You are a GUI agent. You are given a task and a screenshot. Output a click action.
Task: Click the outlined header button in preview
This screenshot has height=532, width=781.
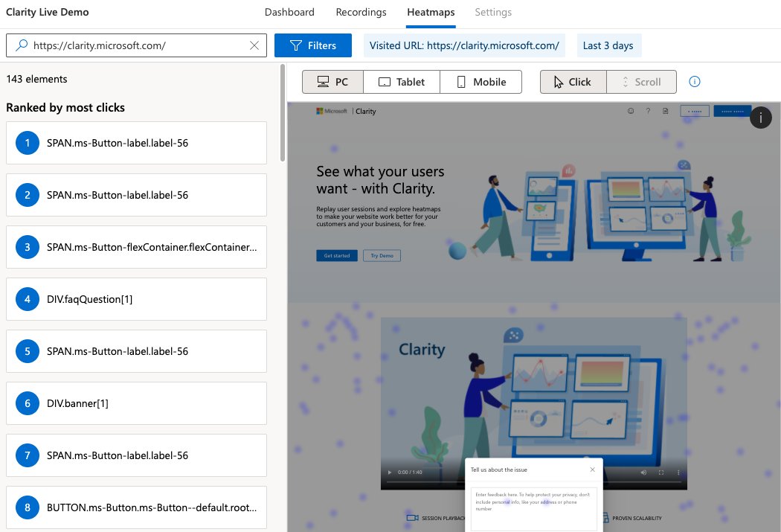pos(695,111)
